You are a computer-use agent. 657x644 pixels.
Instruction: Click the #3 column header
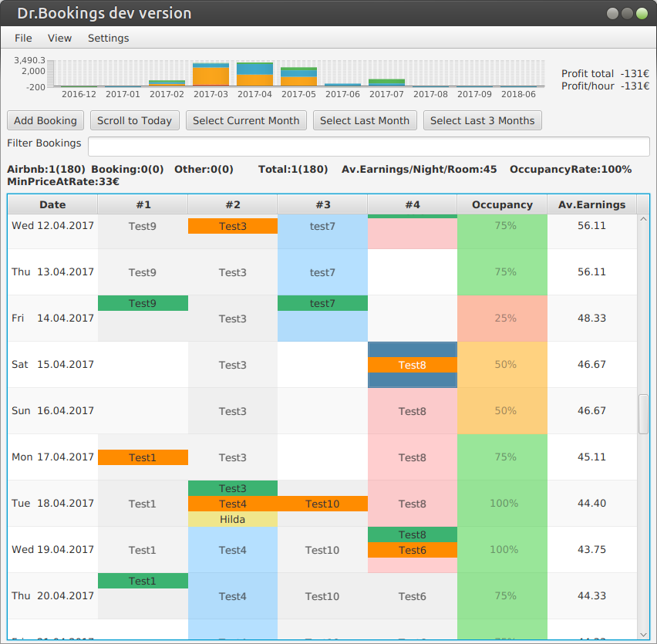point(322,204)
